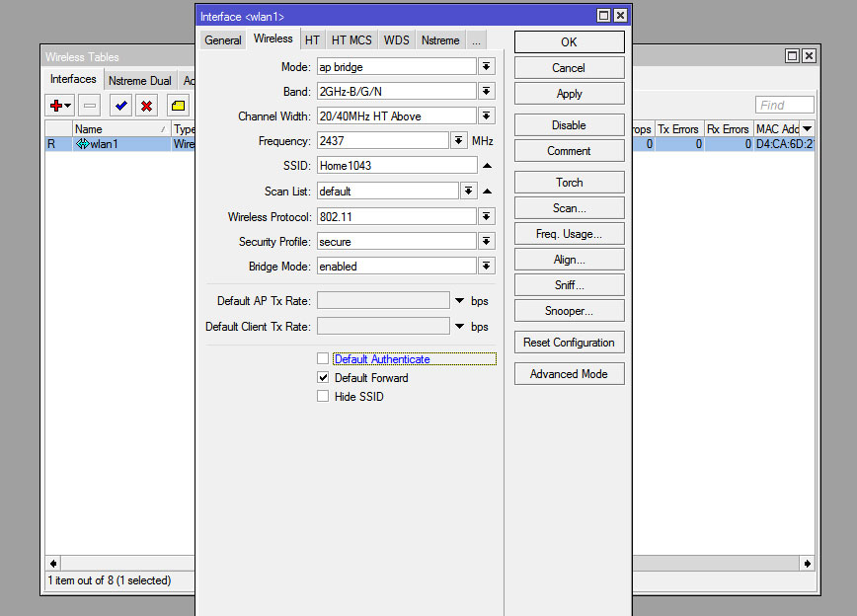Image resolution: width=857 pixels, height=616 pixels.
Task: Select the wlan1 interface row icon
Action: (x=82, y=144)
